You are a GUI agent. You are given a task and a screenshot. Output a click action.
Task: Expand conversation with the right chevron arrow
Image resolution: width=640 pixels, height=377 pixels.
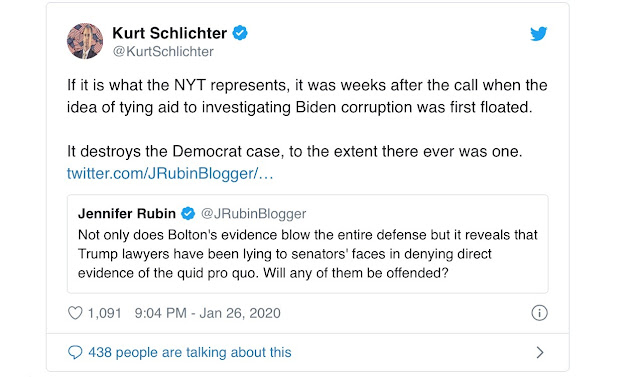(540, 352)
